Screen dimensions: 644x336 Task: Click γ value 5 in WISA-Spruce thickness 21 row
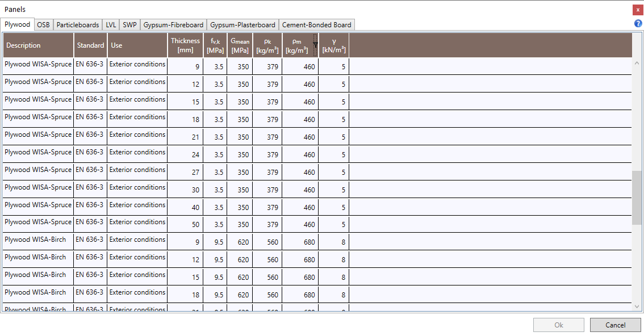pos(344,137)
